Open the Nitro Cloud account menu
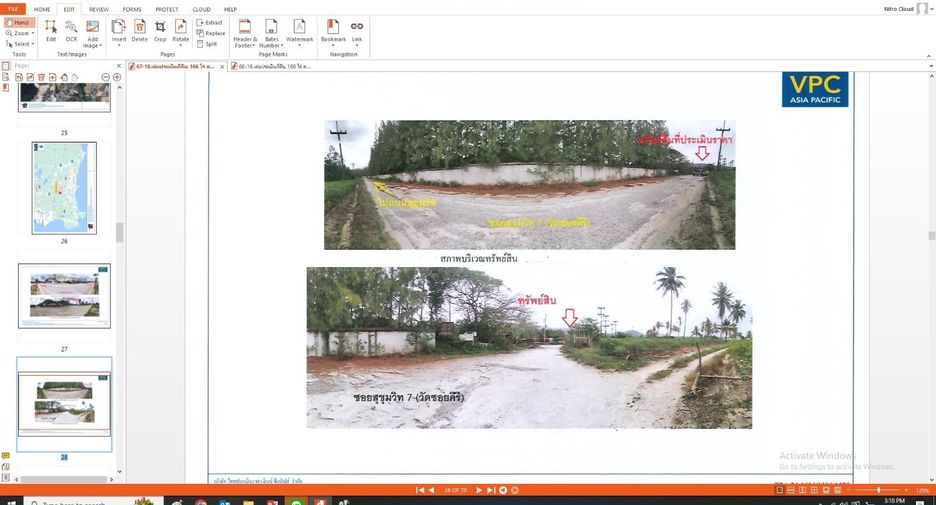936x505 pixels. (908, 9)
